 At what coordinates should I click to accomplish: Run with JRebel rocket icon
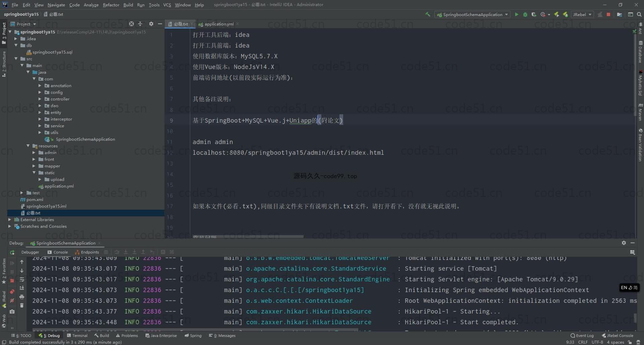tap(556, 14)
